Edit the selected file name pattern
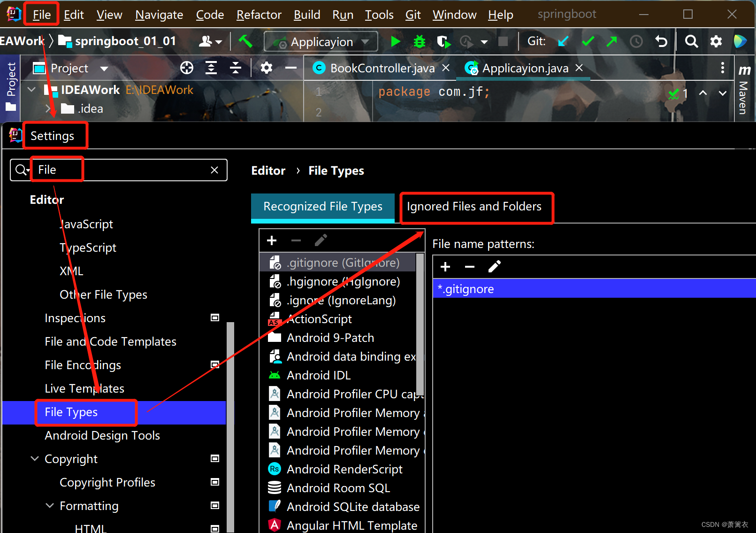Screen dimensions: 756x533 click(495, 267)
